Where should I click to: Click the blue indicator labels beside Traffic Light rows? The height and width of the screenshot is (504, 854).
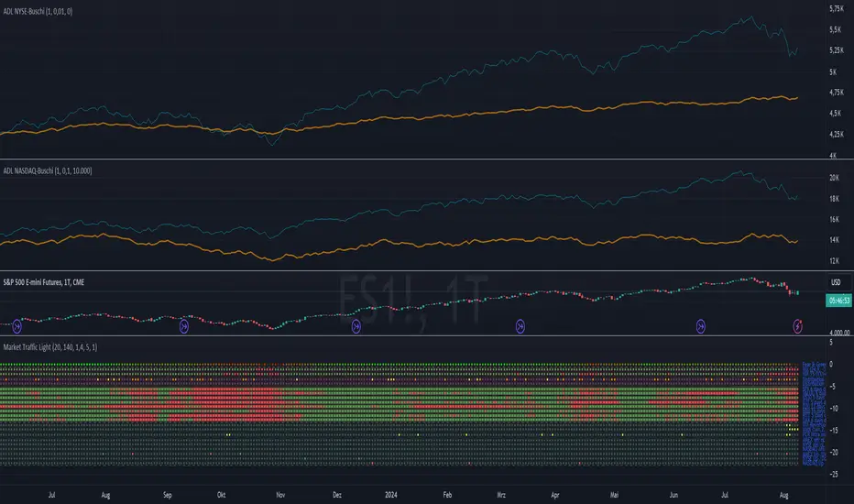(x=814, y=413)
